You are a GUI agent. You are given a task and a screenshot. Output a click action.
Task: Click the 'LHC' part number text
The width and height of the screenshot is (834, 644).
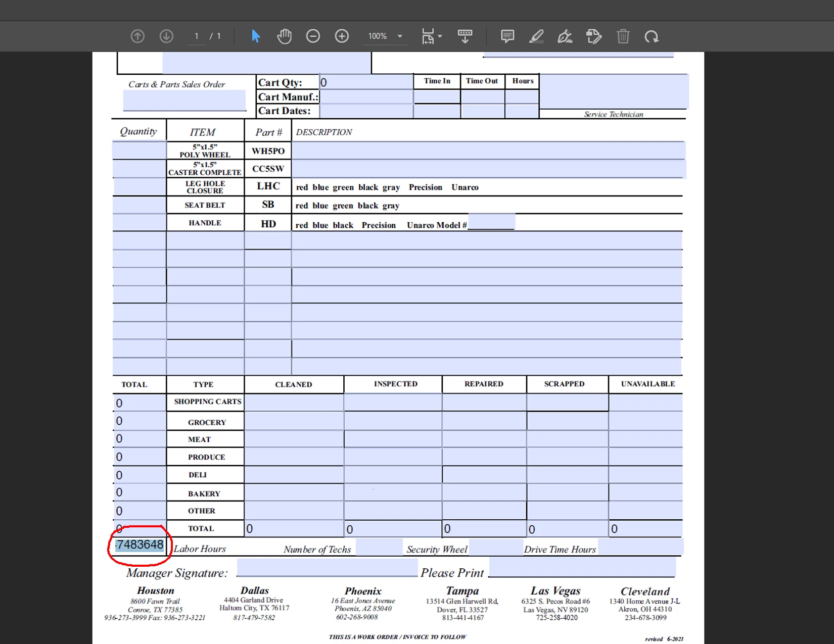click(x=268, y=186)
